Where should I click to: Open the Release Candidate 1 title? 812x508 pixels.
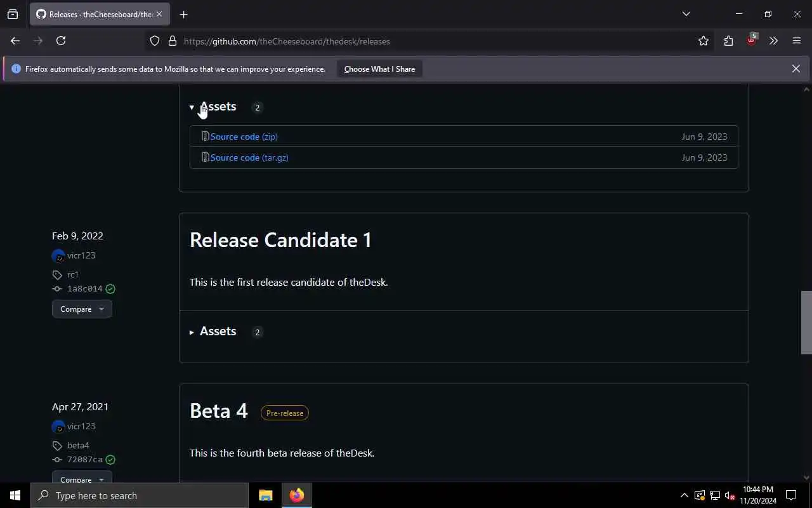coord(280,239)
